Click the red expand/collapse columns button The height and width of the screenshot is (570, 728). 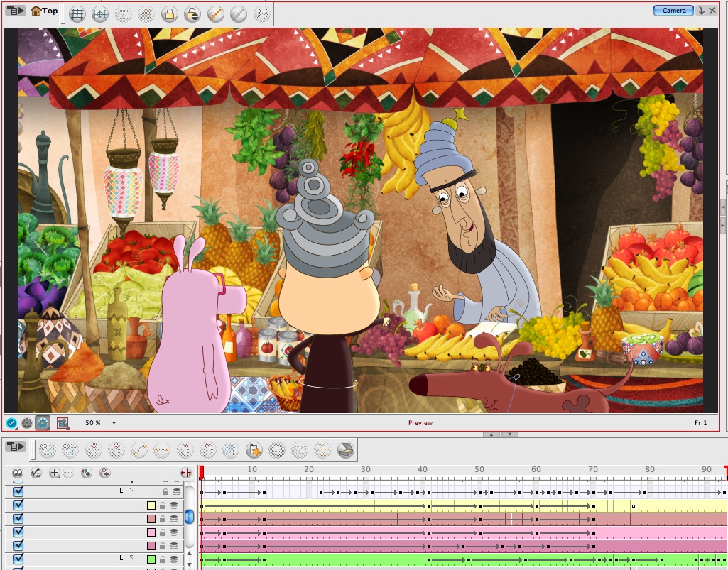(186, 473)
